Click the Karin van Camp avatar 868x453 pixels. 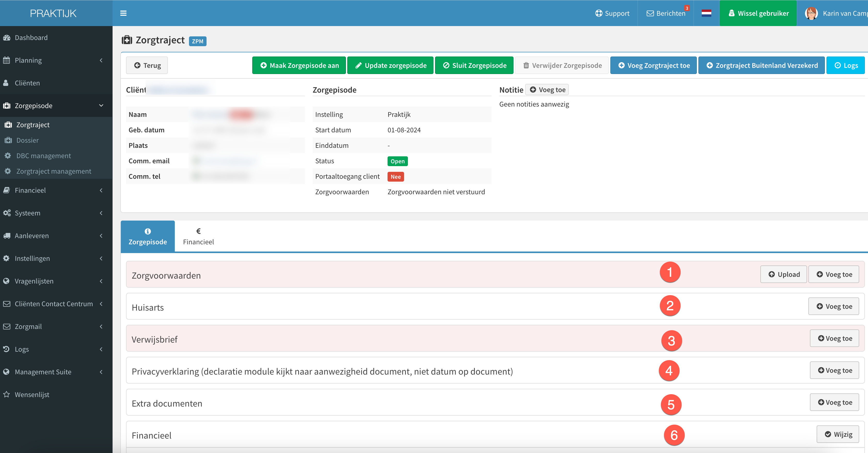coord(811,13)
